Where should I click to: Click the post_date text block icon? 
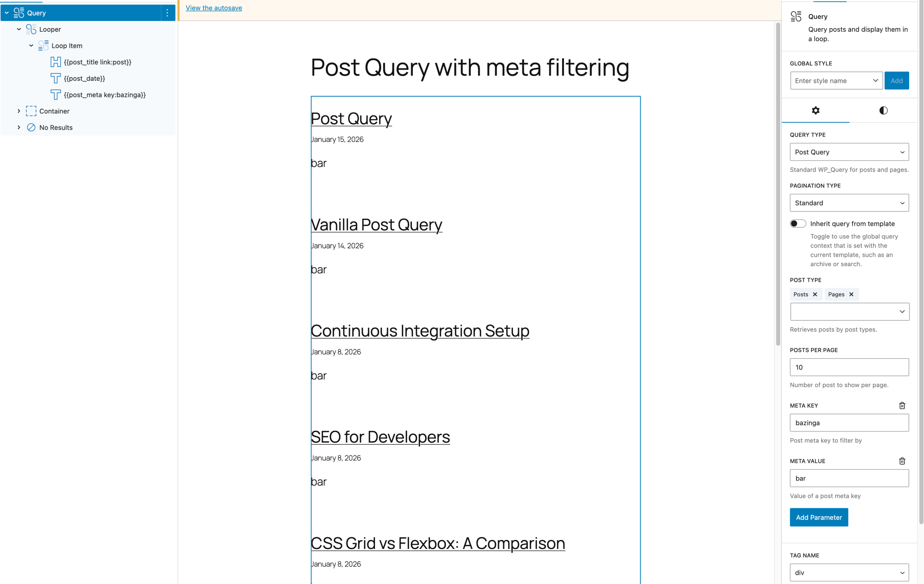(x=56, y=78)
